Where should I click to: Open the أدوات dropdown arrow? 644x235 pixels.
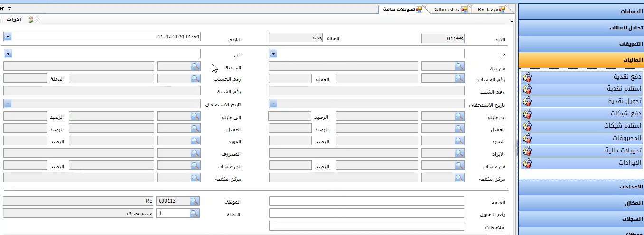pyautogui.click(x=38, y=19)
